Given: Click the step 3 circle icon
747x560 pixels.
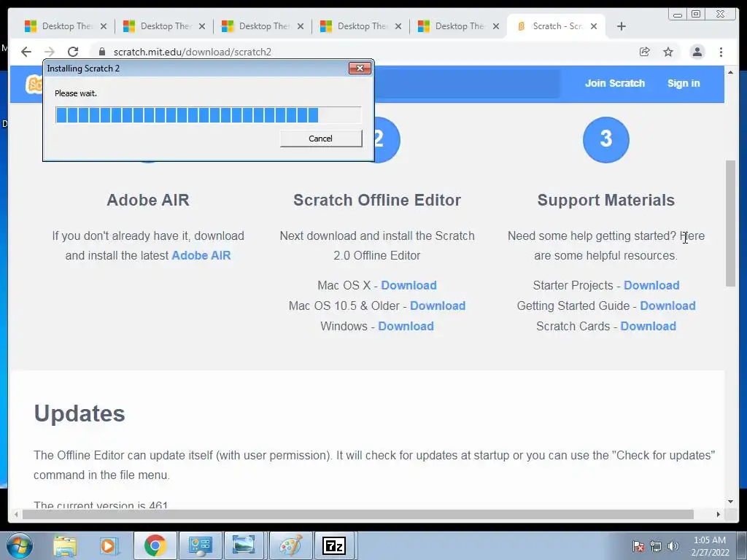Looking at the screenshot, I should [x=606, y=139].
